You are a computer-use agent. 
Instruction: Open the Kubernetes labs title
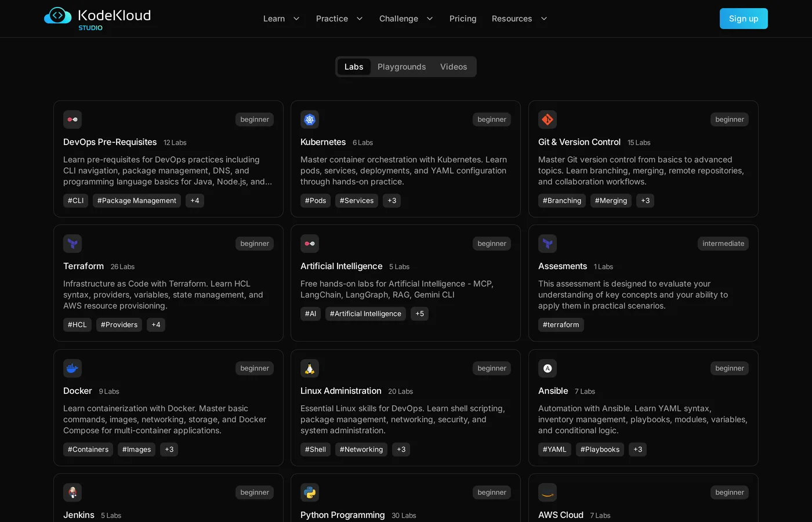323,142
